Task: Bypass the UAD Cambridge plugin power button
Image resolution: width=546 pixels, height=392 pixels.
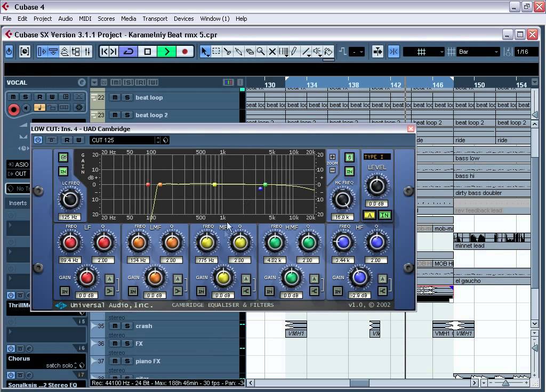Action: pos(38,140)
